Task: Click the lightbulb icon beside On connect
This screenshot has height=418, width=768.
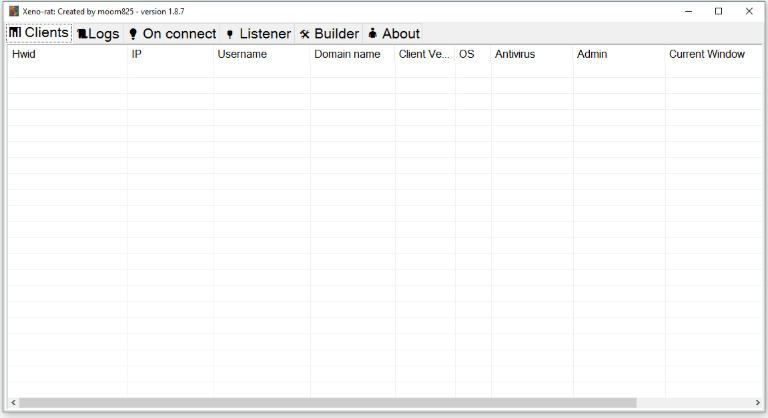Action: pos(133,34)
